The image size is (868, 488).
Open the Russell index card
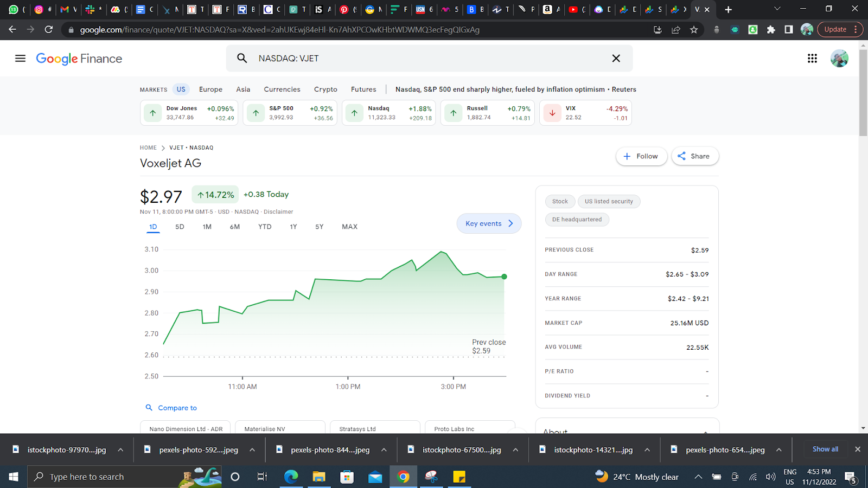tap(487, 113)
